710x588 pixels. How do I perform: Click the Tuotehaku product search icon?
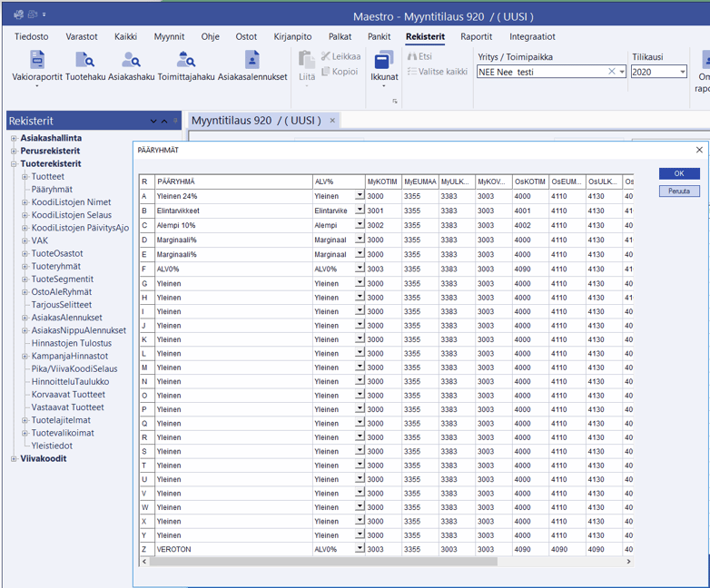(x=84, y=61)
